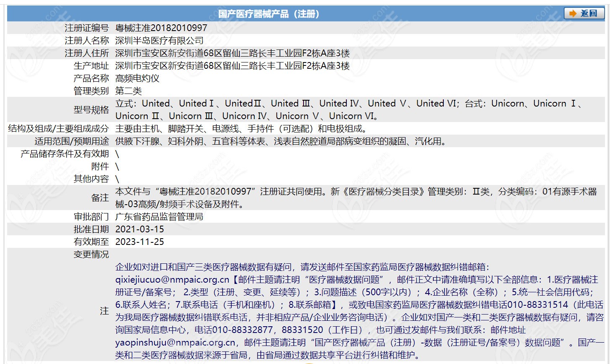This screenshot has width=610, height=364.
Task: Select company name 深圳半岛医疗有限公司
Action: (x=160, y=40)
